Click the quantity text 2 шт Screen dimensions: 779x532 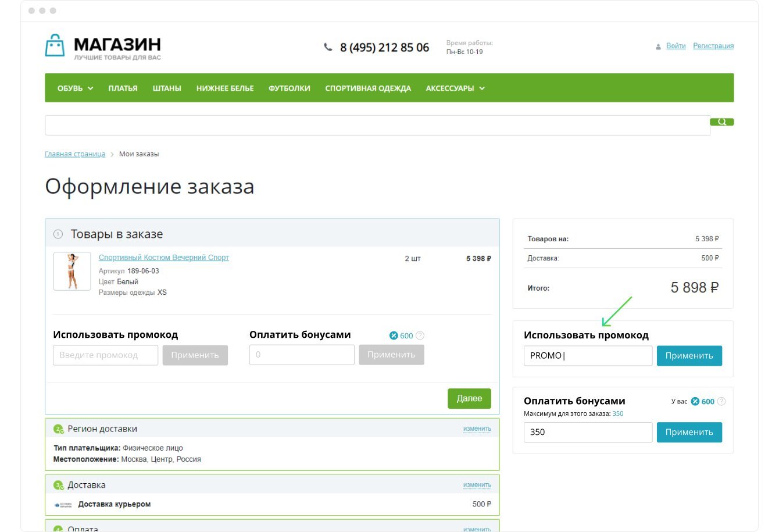coord(413,259)
